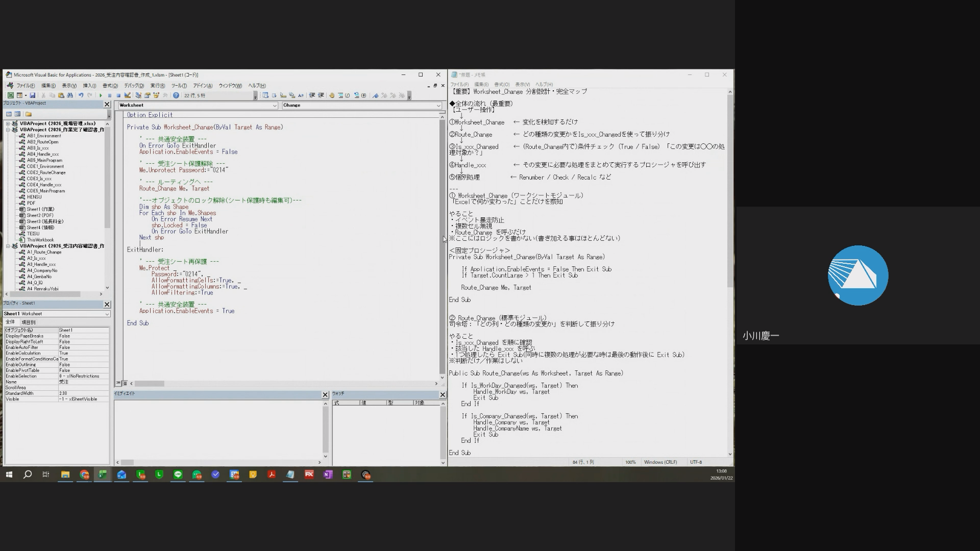This screenshot has width=980, height=551.
Task: Click the Undo toolbar icon
Action: coord(81,95)
